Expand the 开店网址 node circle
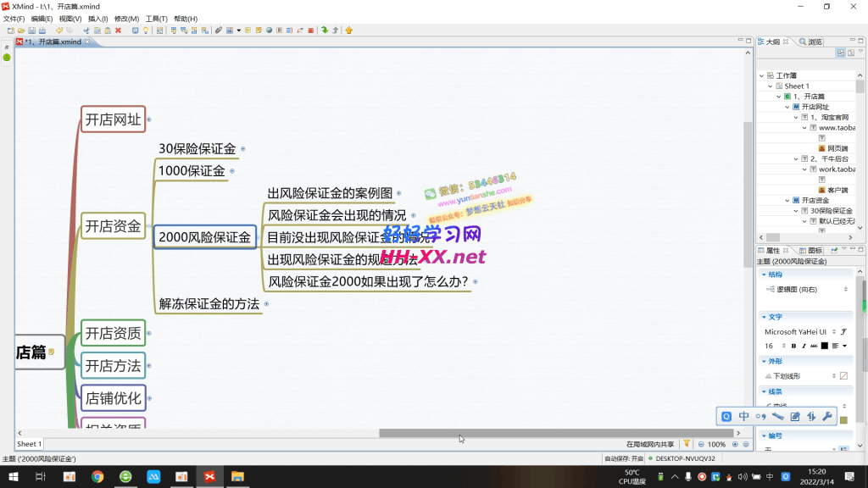This screenshot has width=868, height=488. pos(149,119)
